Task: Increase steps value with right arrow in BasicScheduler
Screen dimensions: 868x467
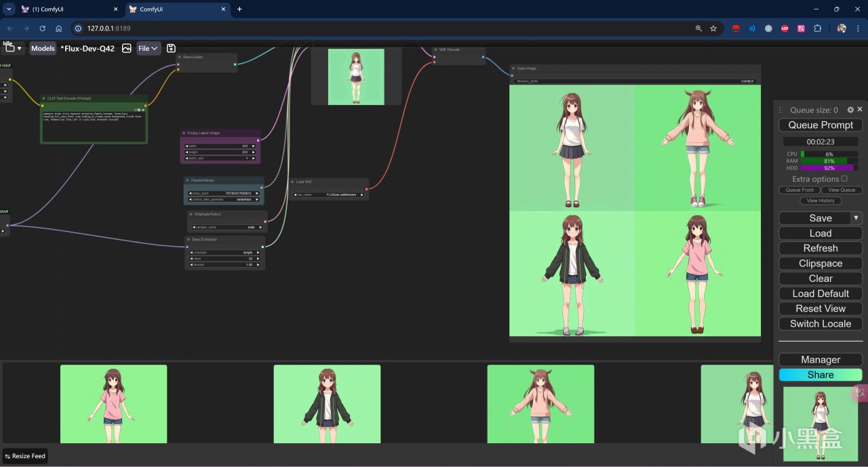Action: point(258,258)
